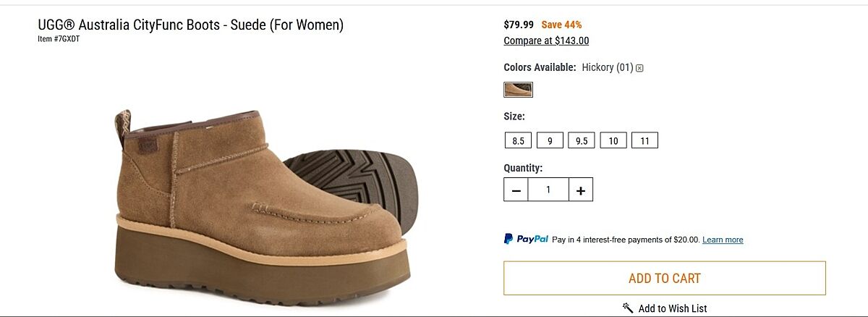
Task: Click the Add to Wish List icon
Action: tap(627, 308)
